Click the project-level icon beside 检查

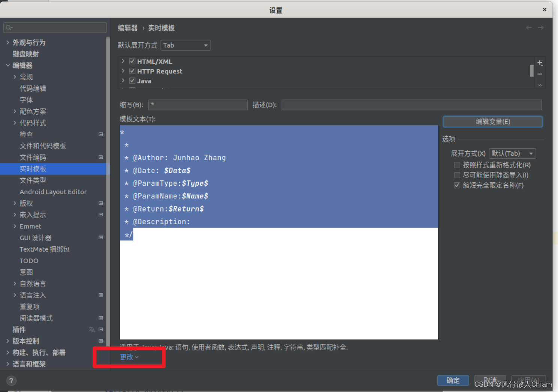click(100, 134)
